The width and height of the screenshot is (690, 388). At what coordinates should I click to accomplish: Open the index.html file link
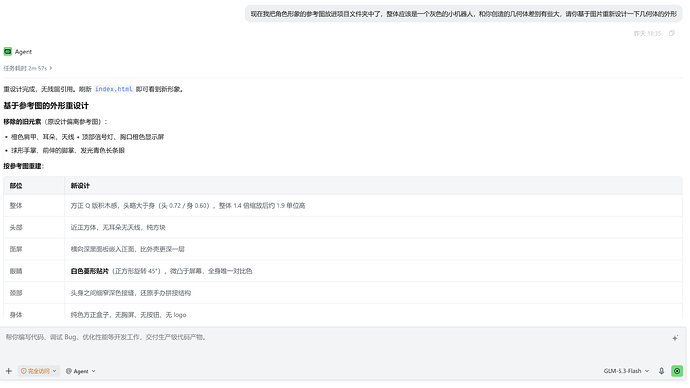point(114,89)
